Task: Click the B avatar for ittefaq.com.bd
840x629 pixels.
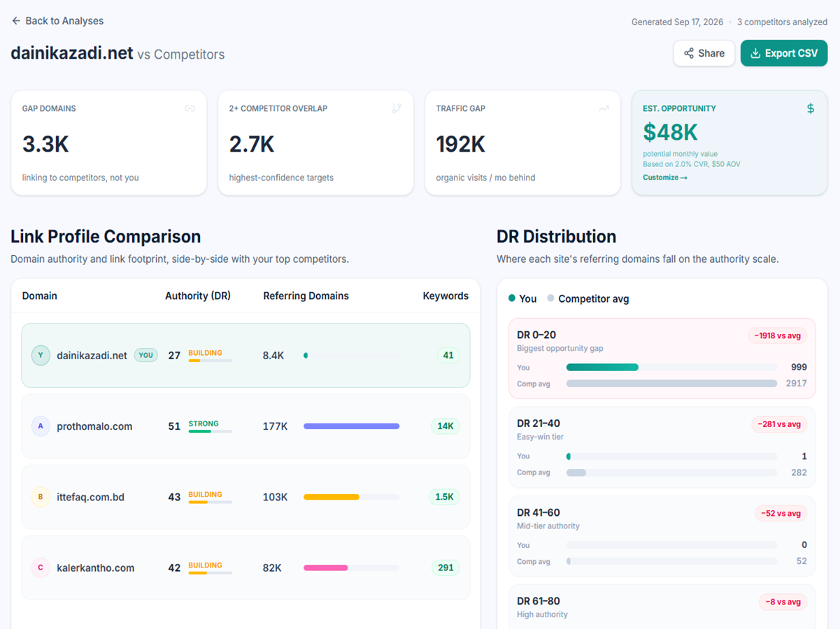Action: coord(41,497)
